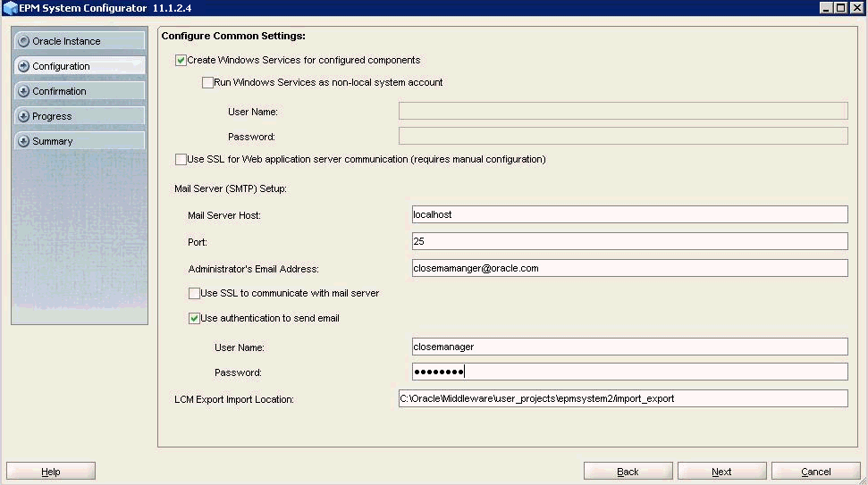Image resolution: width=868 pixels, height=485 pixels.
Task: Open Help for this page
Action: [51, 472]
